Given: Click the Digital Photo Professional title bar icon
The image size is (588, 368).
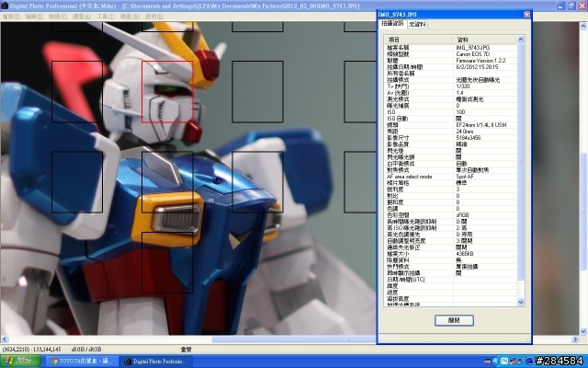Looking at the screenshot, I should pos(5,6).
